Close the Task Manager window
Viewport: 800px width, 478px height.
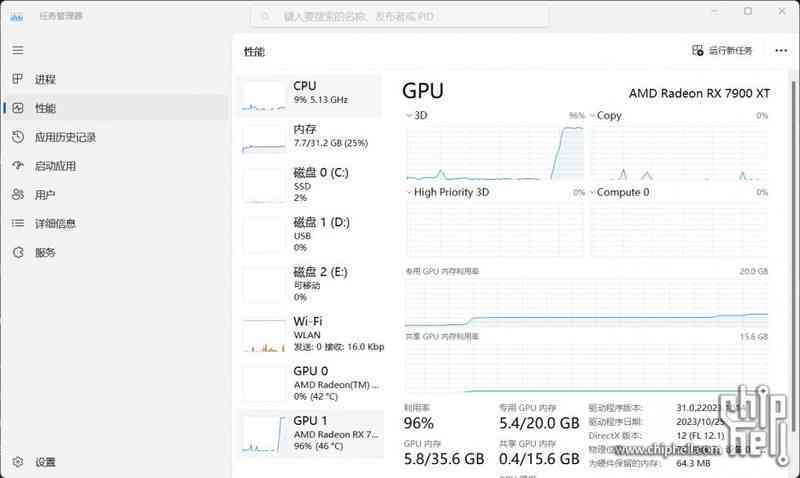point(782,11)
